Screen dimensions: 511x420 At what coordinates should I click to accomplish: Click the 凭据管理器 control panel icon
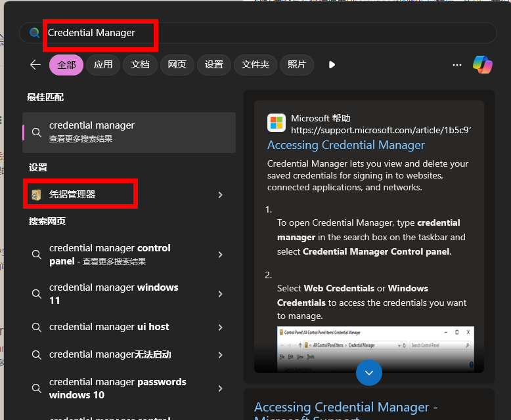coord(37,194)
